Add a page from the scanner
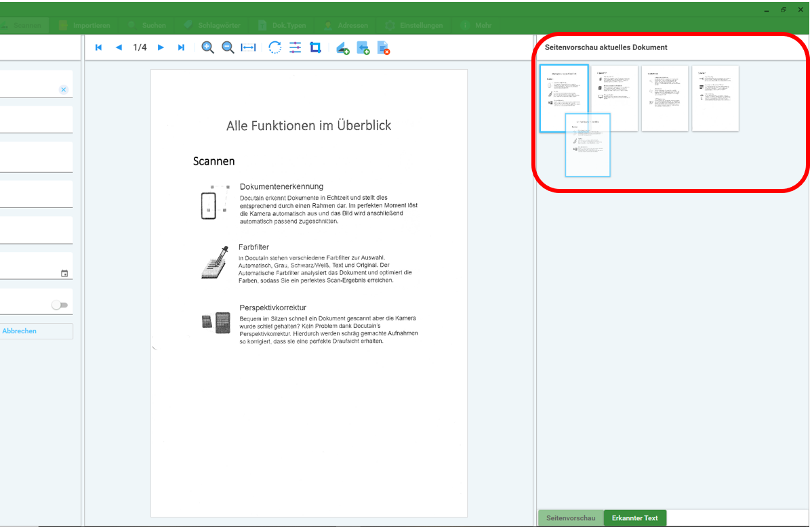Viewport: 812px width, 527px height. click(x=343, y=49)
